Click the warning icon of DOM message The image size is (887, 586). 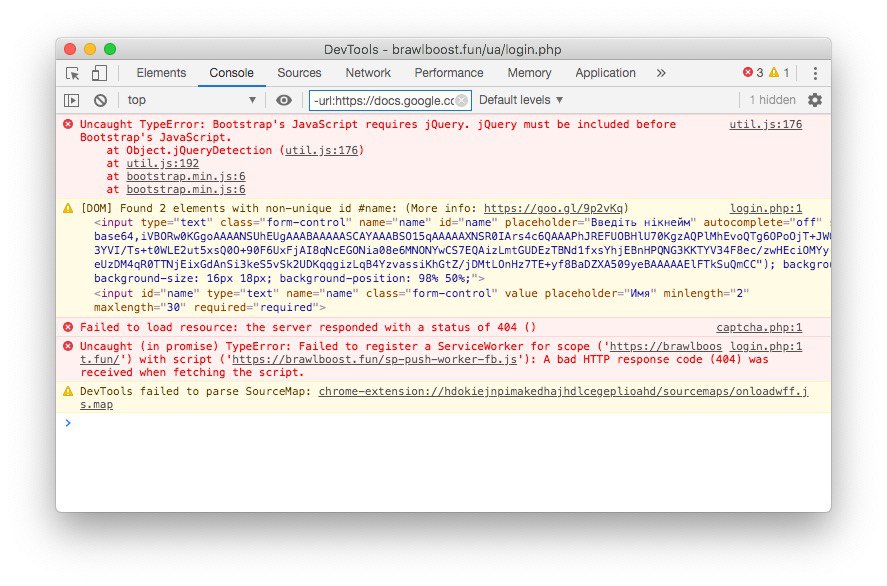point(68,208)
